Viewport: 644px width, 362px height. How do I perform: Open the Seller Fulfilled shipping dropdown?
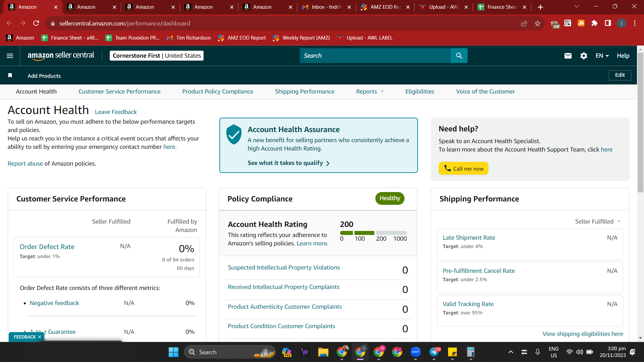[598, 222]
